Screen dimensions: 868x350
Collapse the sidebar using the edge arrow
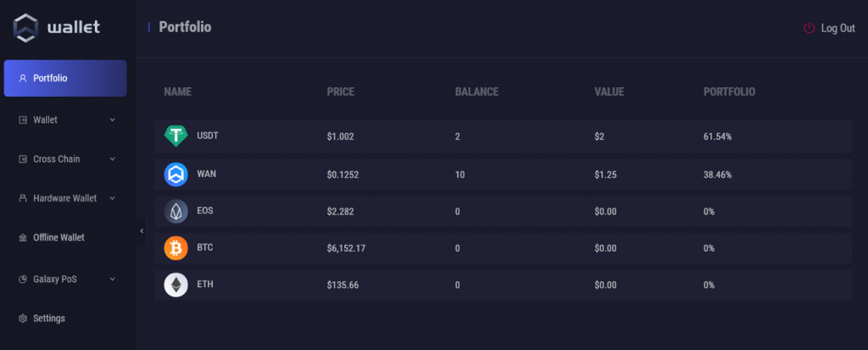click(142, 231)
